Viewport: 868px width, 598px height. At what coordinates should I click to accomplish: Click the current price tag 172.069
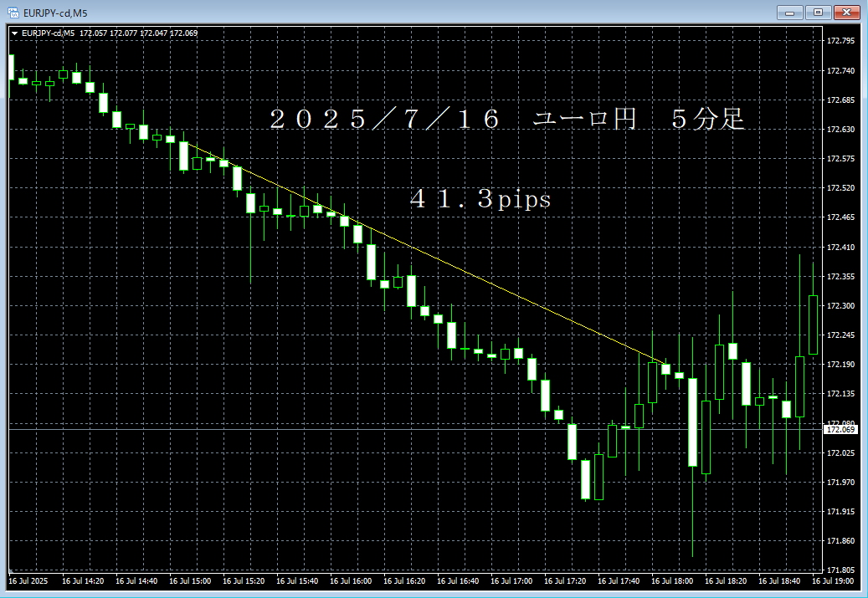(840, 427)
